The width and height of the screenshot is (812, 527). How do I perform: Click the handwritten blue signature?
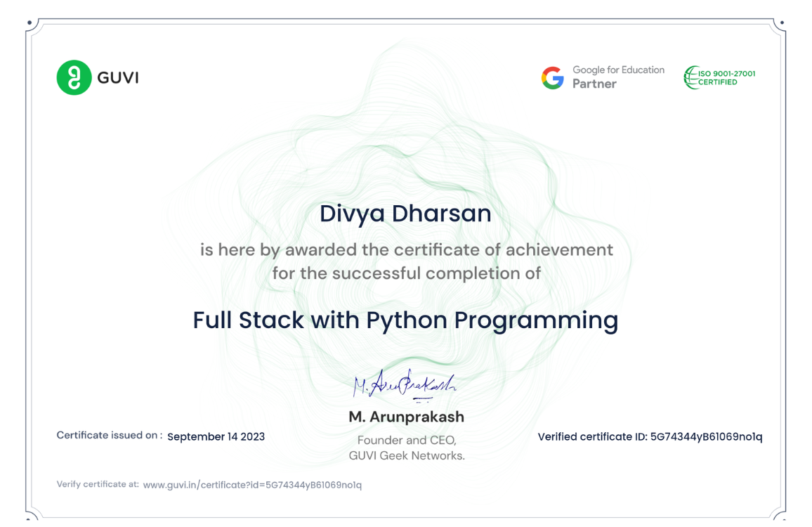tap(405, 384)
